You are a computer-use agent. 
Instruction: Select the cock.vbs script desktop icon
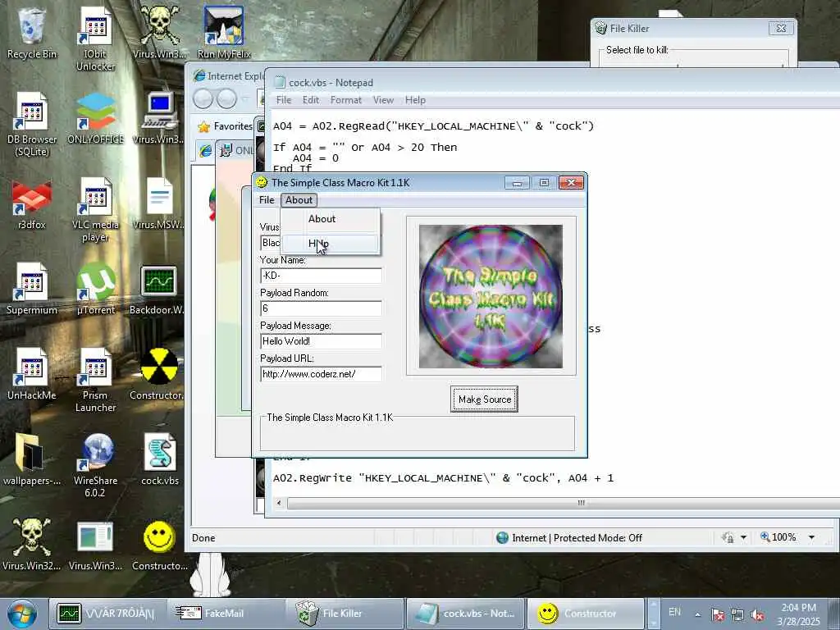point(160,459)
